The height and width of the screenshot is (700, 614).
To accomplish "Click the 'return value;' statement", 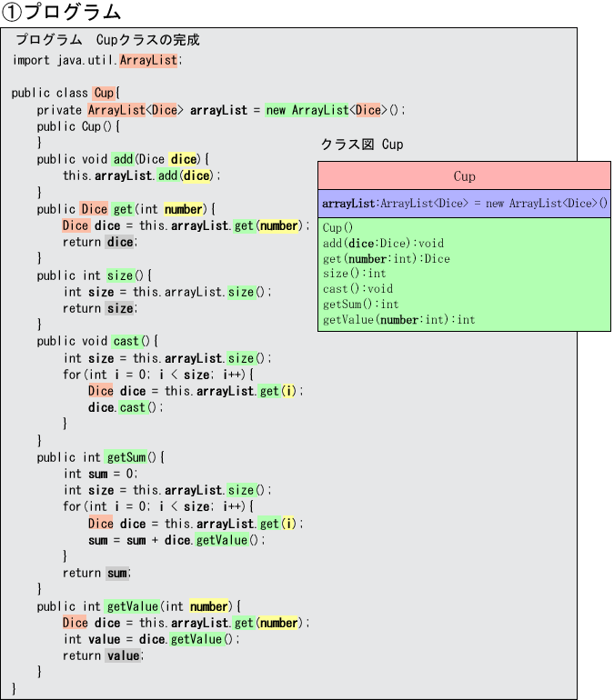I will [x=104, y=655].
